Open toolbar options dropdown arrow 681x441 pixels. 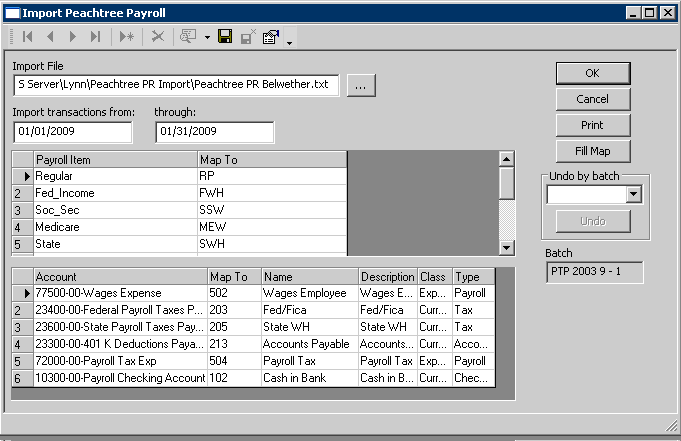(x=289, y=42)
